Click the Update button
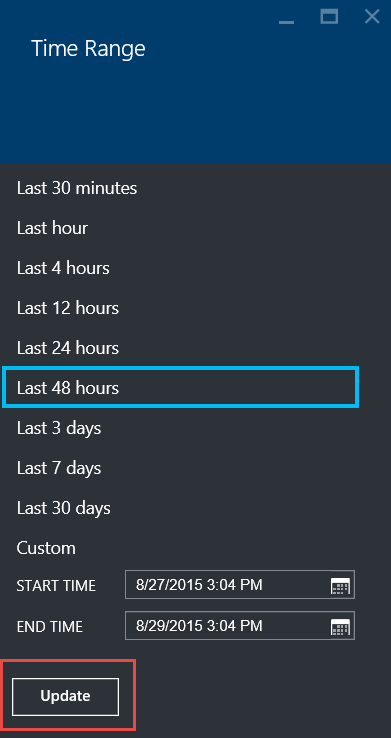The width and height of the screenshot is (391, 738). click(65, 697)
